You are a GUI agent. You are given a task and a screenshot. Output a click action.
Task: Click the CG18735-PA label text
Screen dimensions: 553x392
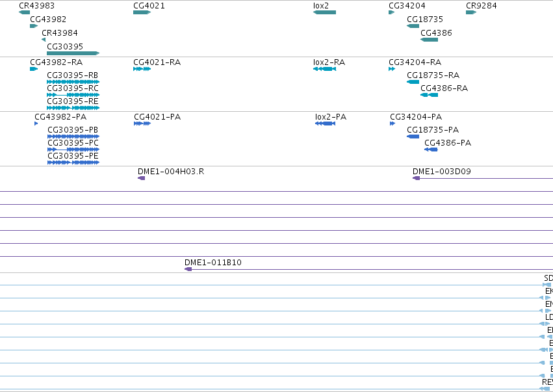[433, 130]
